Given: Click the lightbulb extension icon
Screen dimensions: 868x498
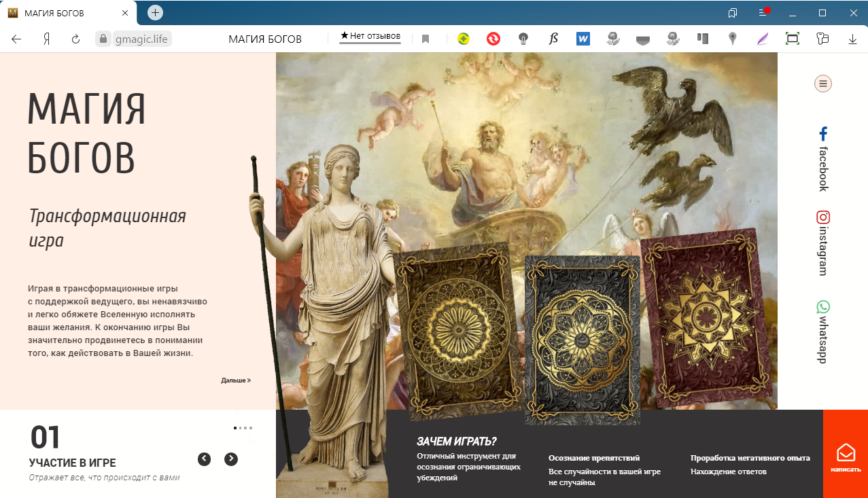Looking at the screenshot, I should click(523, 39).
